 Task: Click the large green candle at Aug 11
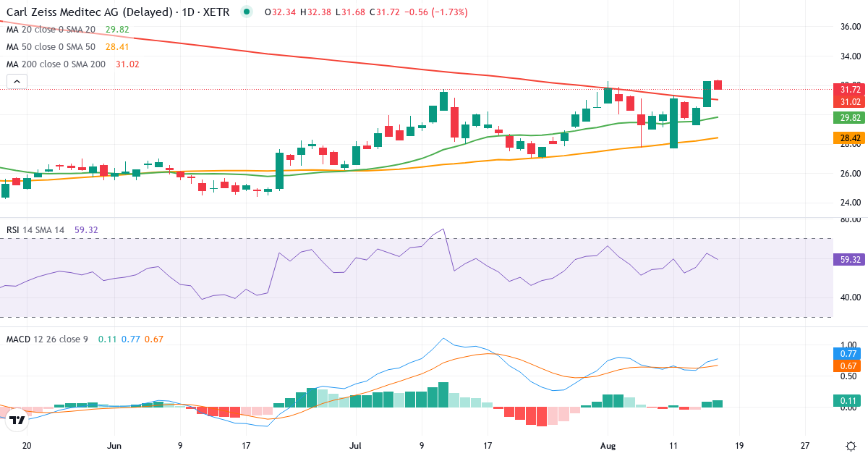click(x=673, y=123)
